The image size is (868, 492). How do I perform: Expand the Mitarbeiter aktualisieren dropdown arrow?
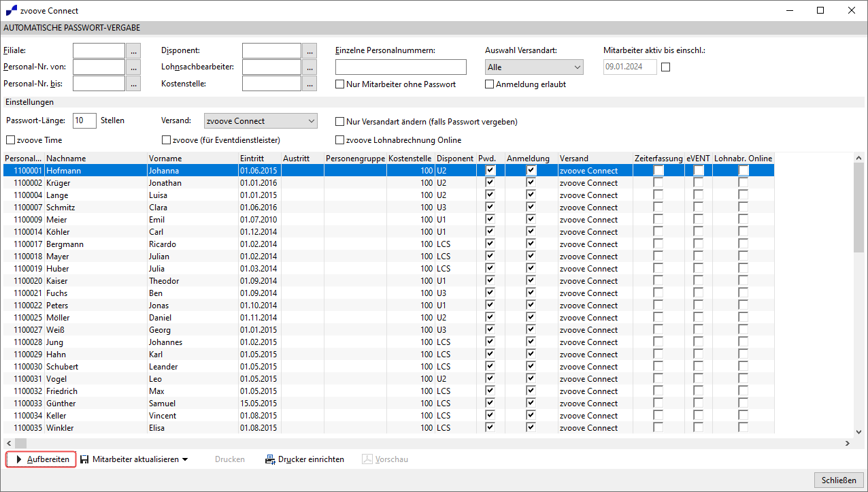tap(184, 459)
